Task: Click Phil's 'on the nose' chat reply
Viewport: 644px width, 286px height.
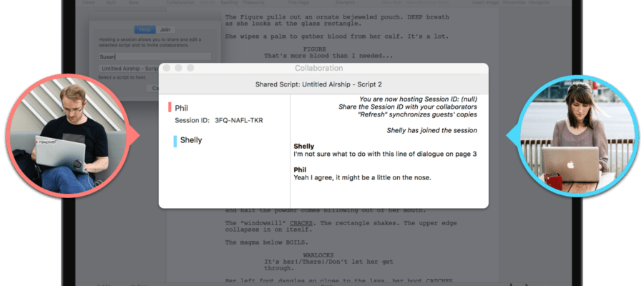Action: [x=362, y=177]
